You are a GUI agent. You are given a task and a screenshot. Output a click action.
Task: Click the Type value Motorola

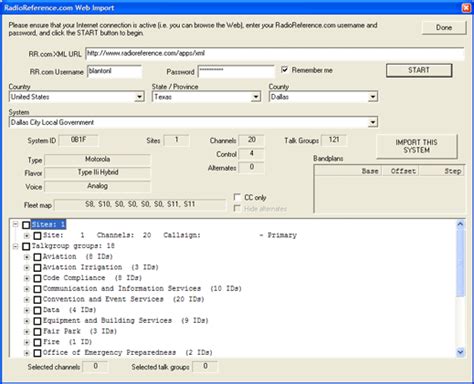pos(97,160)
